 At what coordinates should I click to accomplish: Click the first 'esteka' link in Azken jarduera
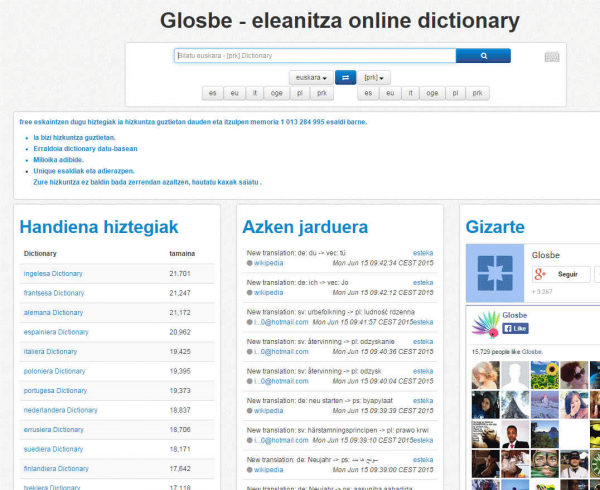point(423,254)
